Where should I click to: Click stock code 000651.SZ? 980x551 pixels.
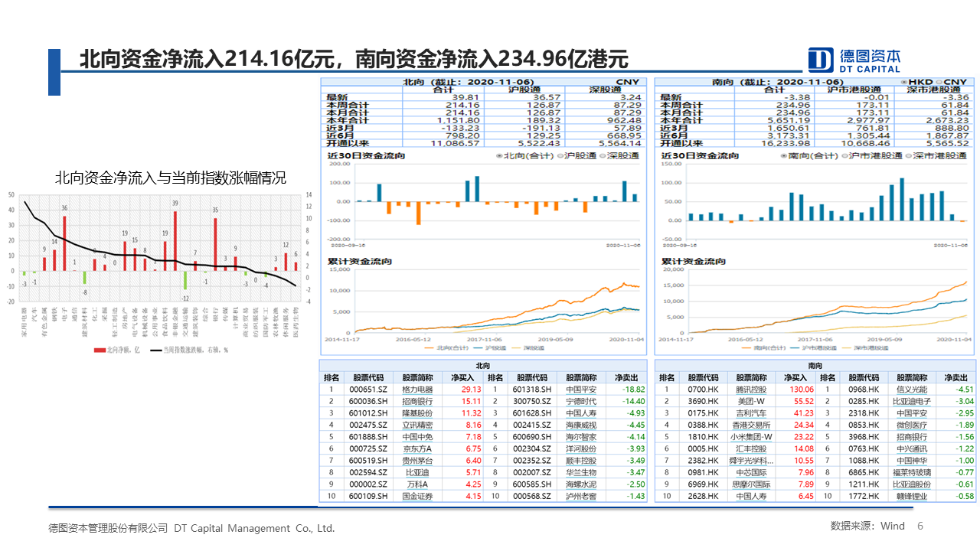pyautogui.click(x=369, y=389)
